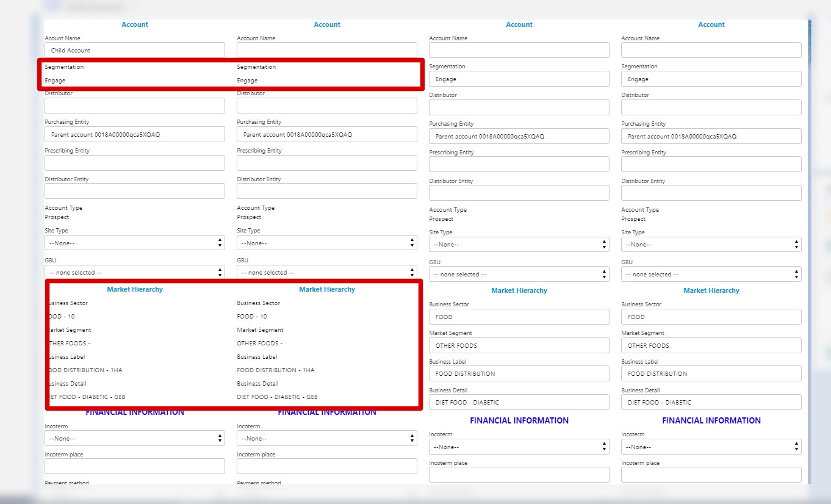The image size is (831, 504).
Task: Select the Distributor Entity field in the fourth column
Action: [711, 193]
